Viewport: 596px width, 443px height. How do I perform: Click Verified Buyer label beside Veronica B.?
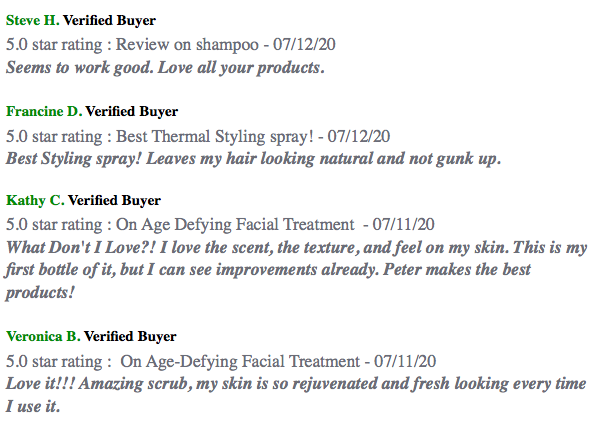pyautogui.click(x=130, y=337)
